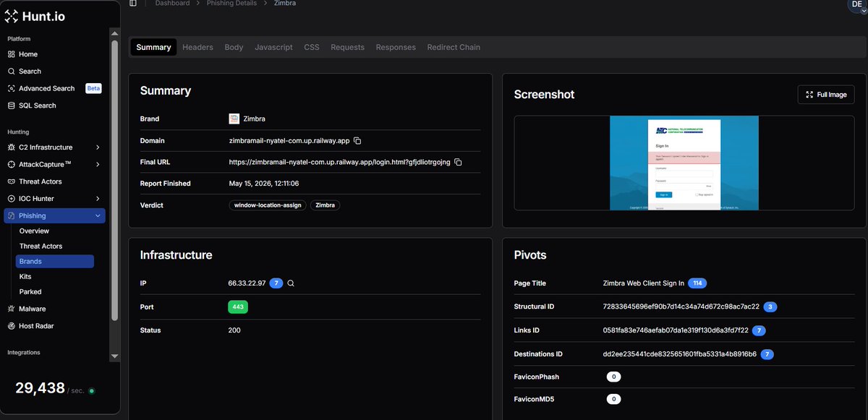The height and width of the screenshot is (420, 868).
Task: Open the AttackCapture section
Action: click(x=54, y=164)
